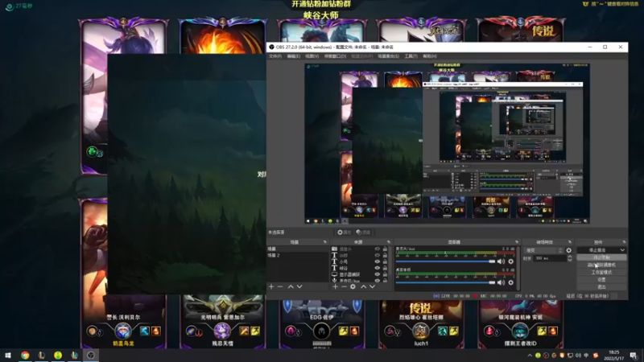Mute the 麦克风/Aux speaker icon
The width and height of the screenshot is (644, 362).
[x=501, y=261]
